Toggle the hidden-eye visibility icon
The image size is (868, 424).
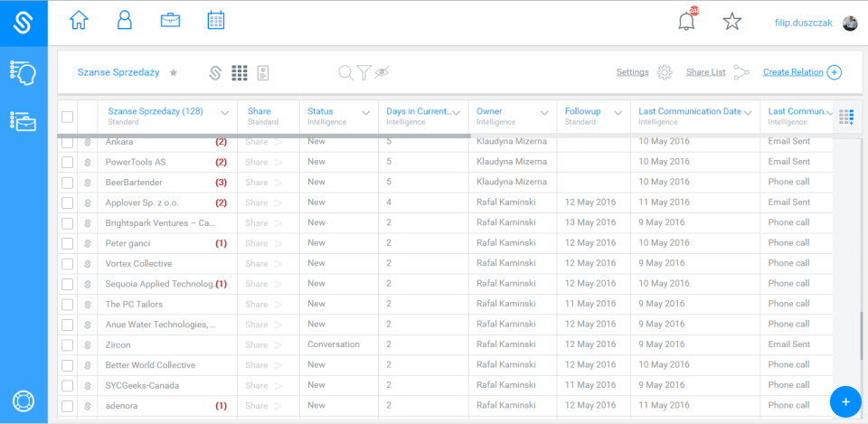pos(382,72)
